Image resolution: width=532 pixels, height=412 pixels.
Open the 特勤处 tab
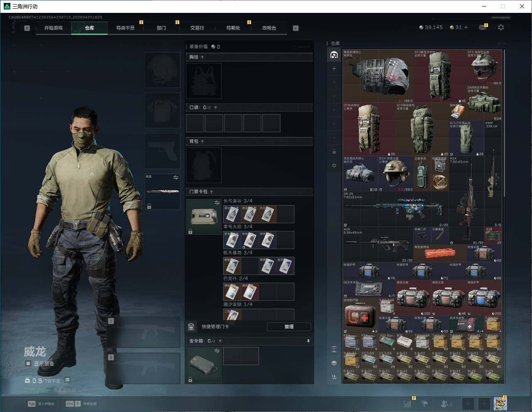[x=233, y=28]
